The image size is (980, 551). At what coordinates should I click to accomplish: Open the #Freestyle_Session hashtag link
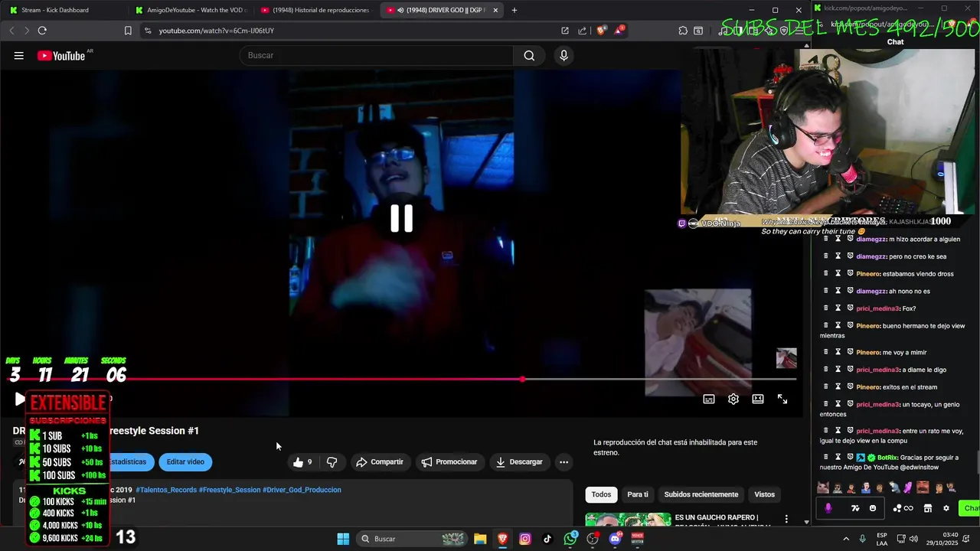pyautogui.click(x=230, y=490)
